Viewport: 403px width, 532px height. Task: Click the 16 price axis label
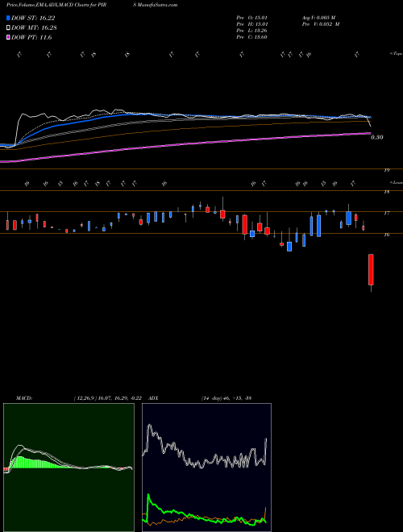click(387, 235)
